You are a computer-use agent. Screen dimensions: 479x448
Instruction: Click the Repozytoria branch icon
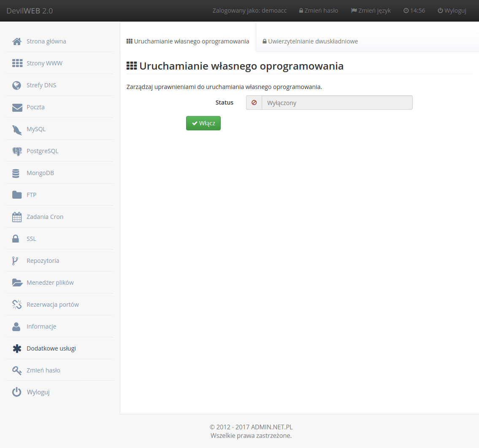point(15,261)
